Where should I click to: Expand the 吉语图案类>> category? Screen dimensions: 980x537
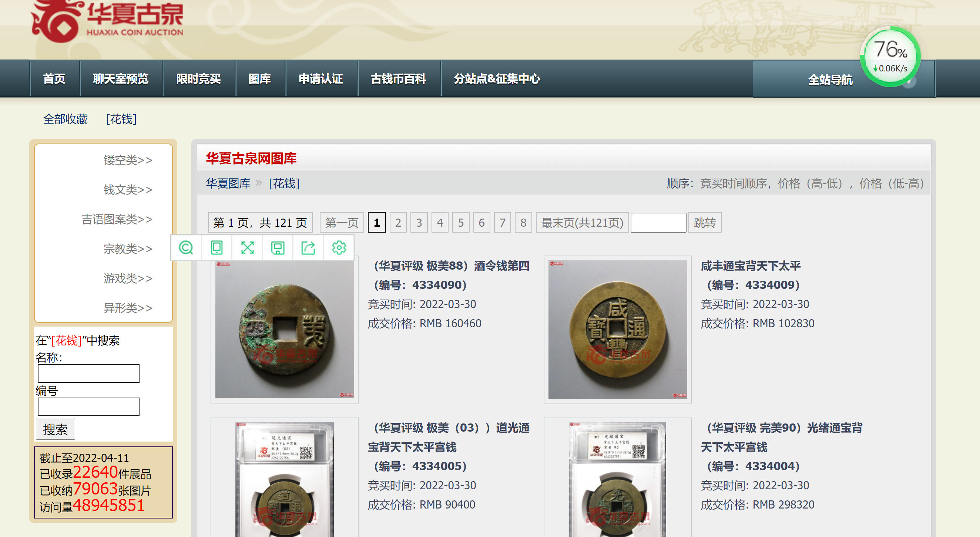click(x=117, y=219)
